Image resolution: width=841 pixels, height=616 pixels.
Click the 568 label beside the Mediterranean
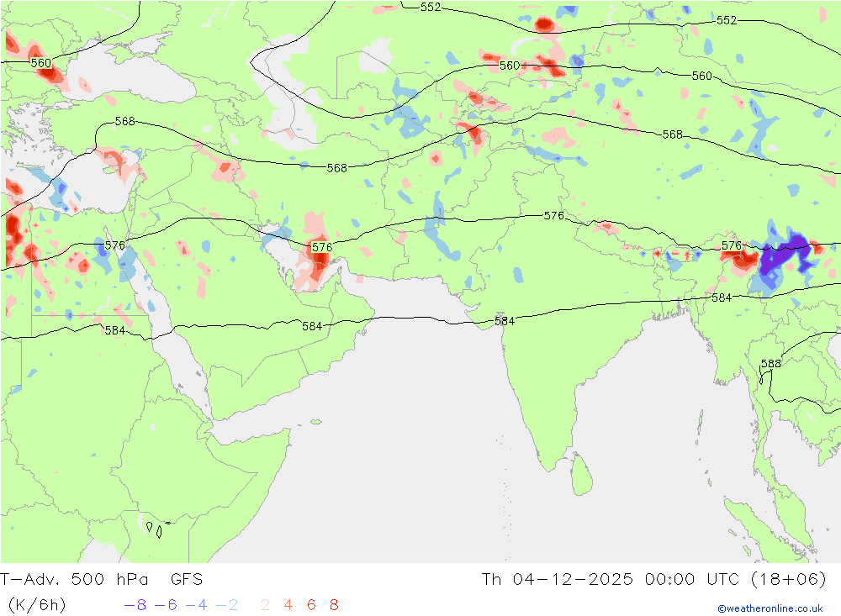(125, 121)
